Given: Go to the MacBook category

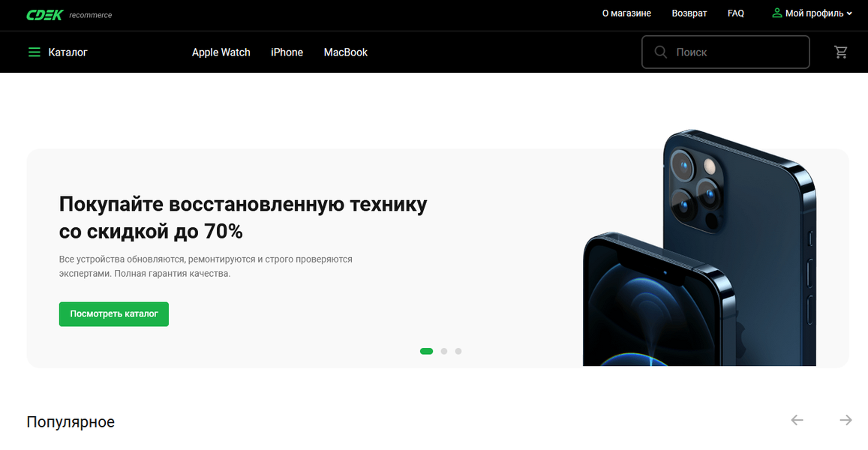Looking at the screenshot, I should (x=345, y=52).
